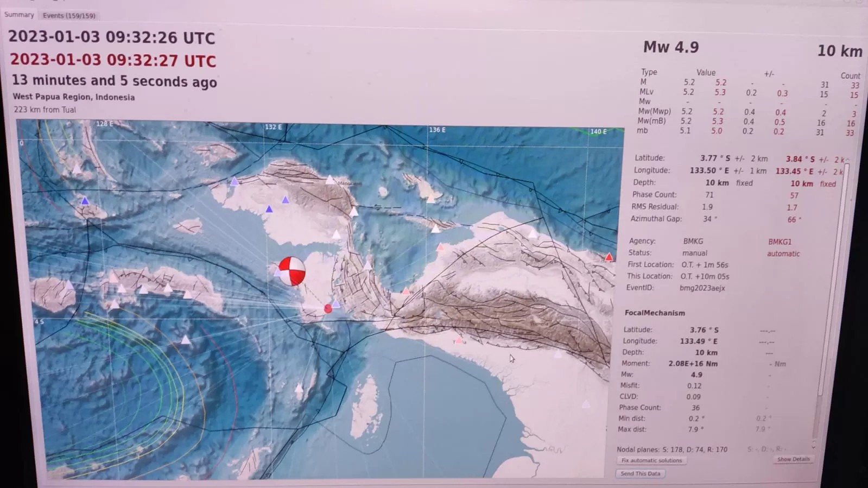Click the red epicenter circle on the map
The width and height of the screenshot is (868, 488).
[328, 308]
